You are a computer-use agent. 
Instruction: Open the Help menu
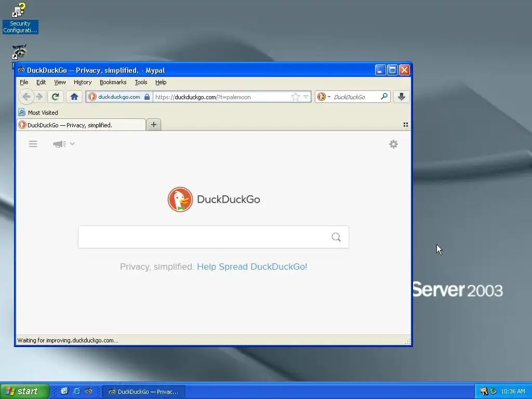coord(161,82)
